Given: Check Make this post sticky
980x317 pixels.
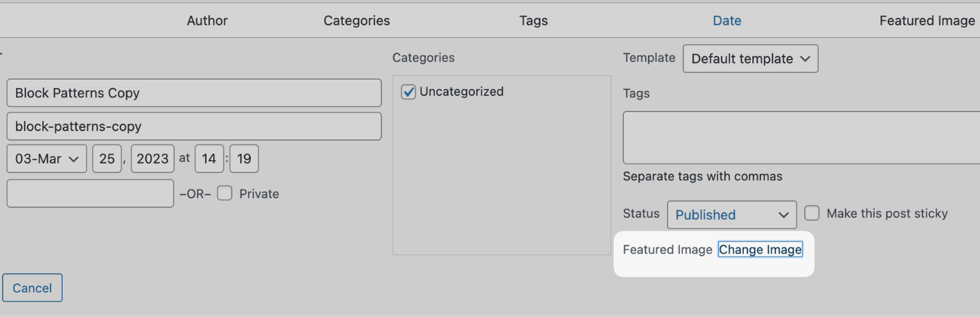Looking at the screenshot, I should pyautogui.click(x=812, y=213).
